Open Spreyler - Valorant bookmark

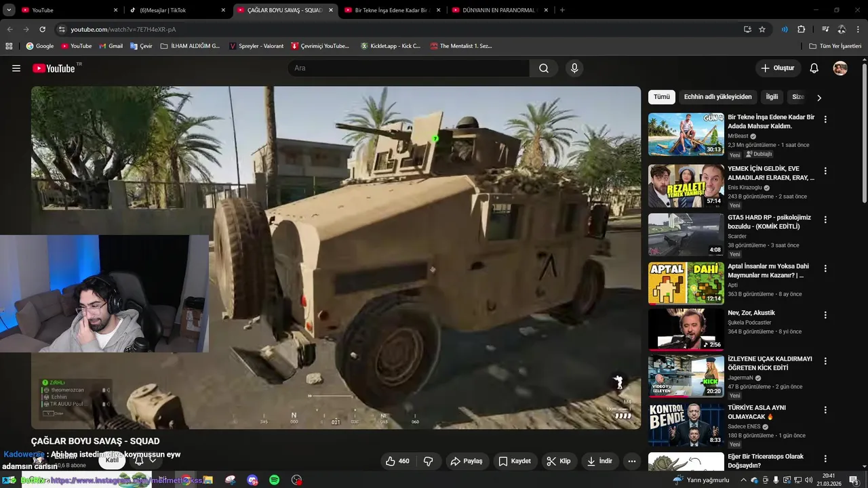[256, 46]
